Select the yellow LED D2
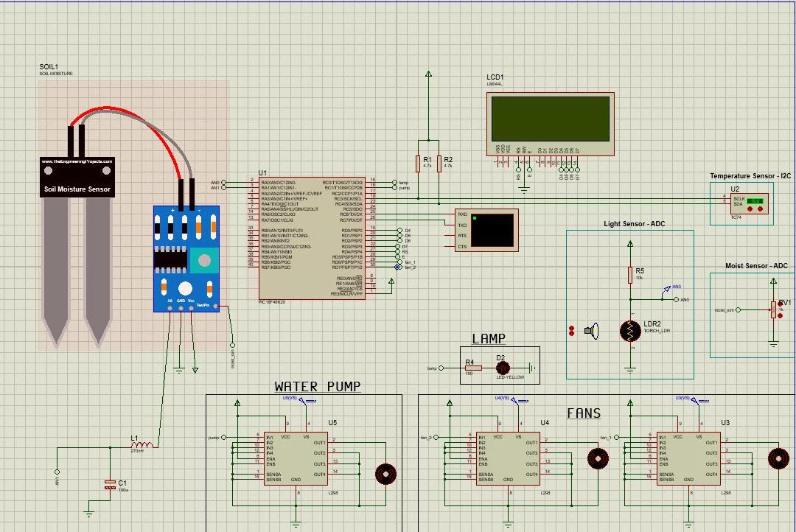Screen dimensions: 796x532 point(502,368)
